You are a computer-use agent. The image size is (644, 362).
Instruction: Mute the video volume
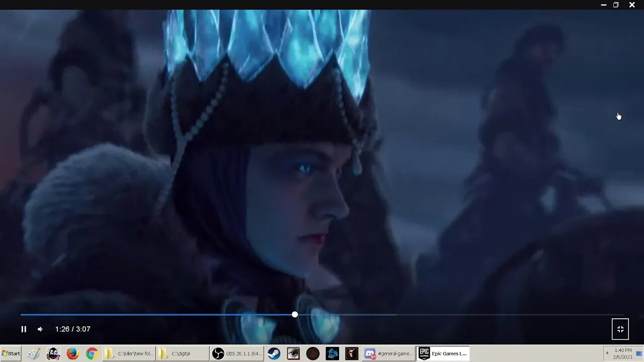(x=40, y=329)
